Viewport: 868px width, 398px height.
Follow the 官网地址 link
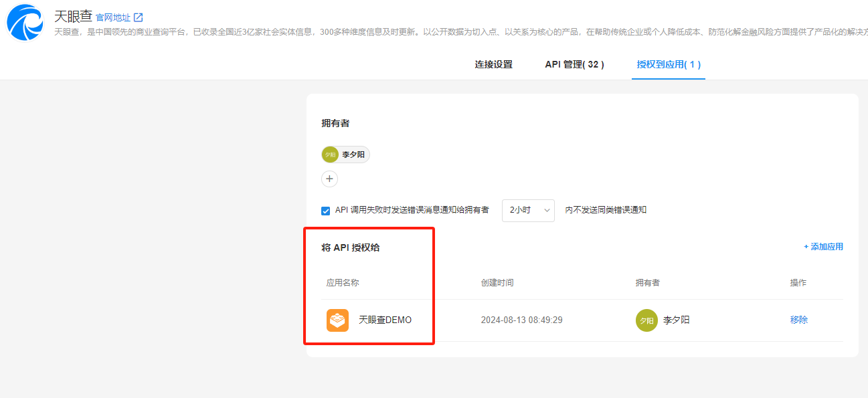tap(112, 17)
